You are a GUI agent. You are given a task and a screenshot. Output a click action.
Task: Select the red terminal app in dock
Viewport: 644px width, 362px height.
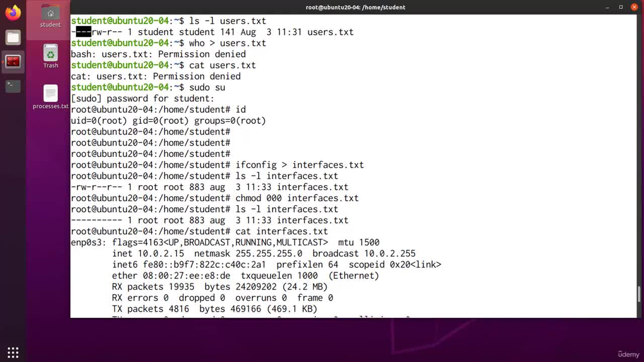click(x=13, y=61)
